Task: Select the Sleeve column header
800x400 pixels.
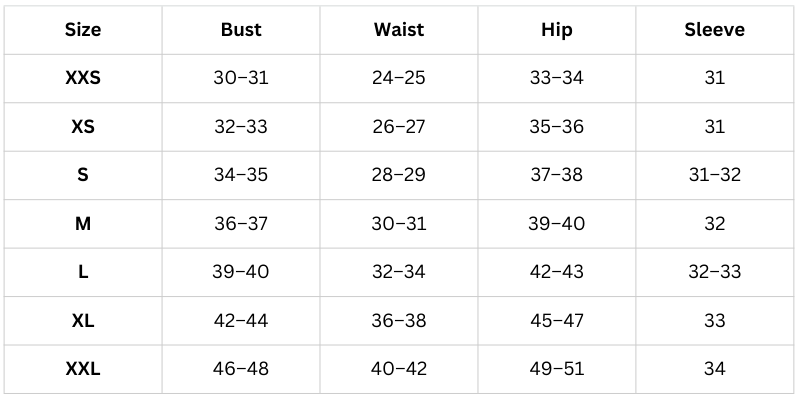Action: (x=714, y=30)
